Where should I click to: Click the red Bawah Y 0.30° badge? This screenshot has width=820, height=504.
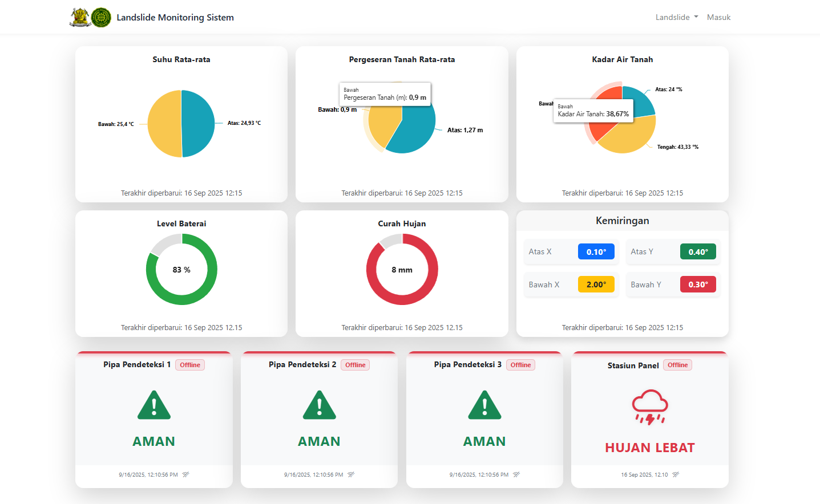(x=698, y=284)
